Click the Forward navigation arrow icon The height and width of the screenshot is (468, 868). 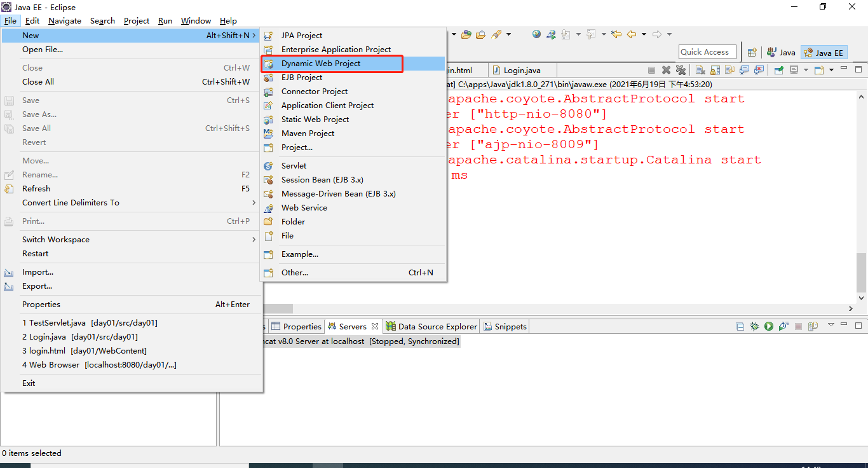[x=657, y=34]
